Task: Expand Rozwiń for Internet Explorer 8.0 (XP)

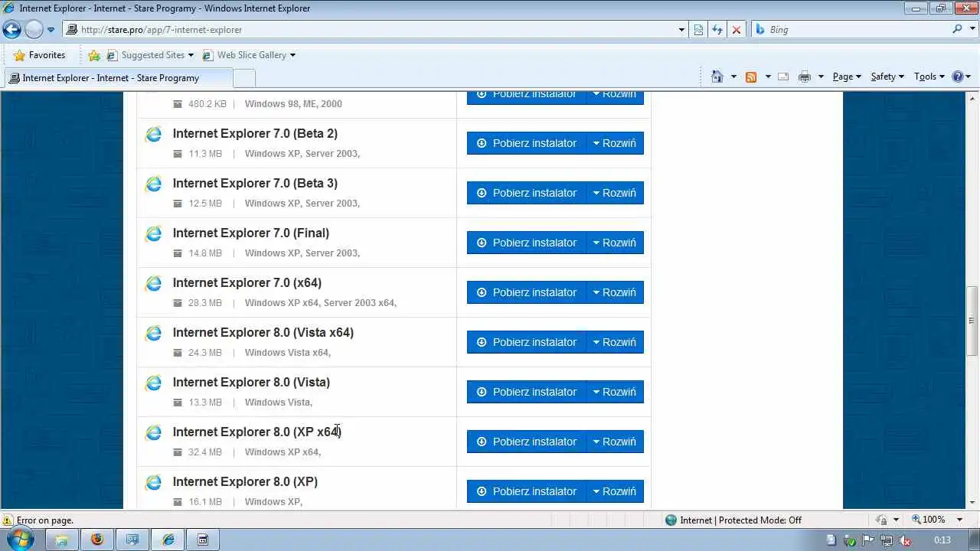Action: coord(615,491)
